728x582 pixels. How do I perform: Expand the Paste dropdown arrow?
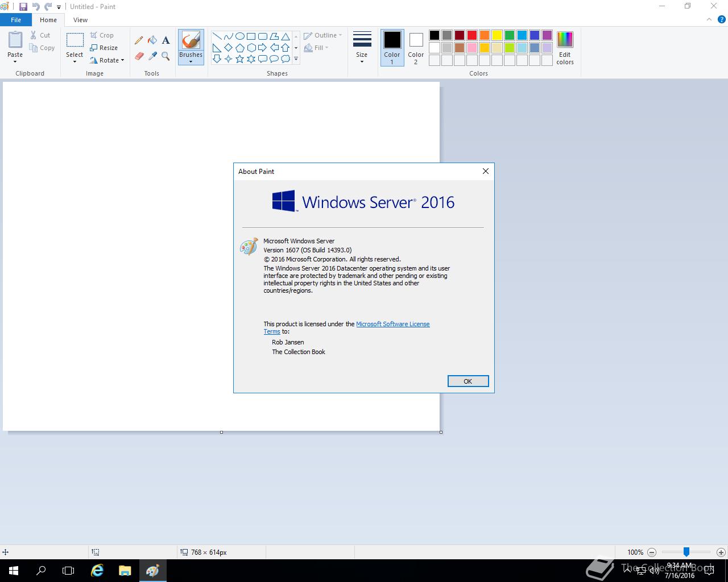[15, 61]
